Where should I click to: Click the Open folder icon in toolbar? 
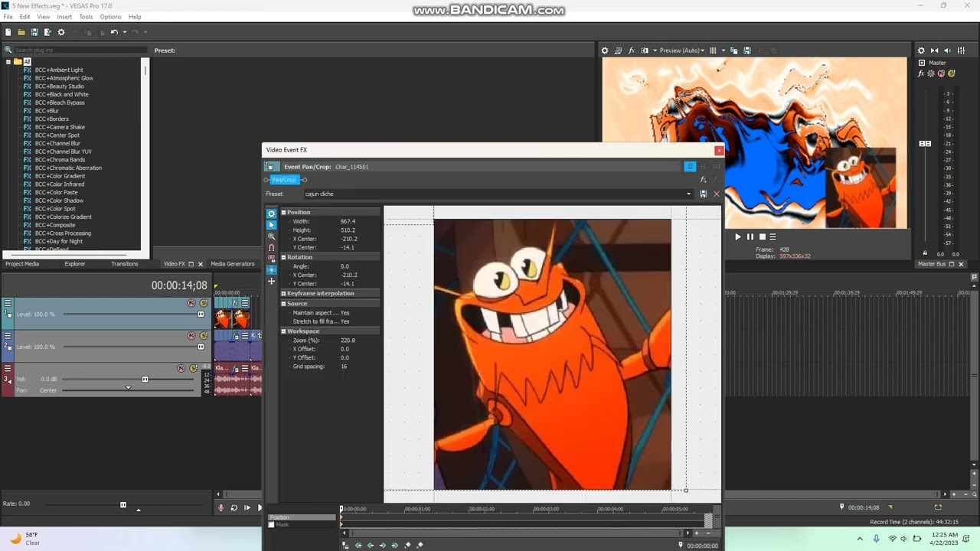pos(21,32)
